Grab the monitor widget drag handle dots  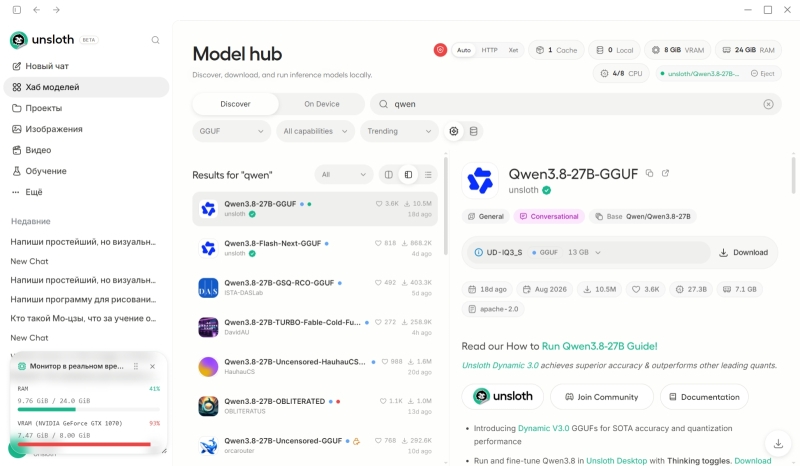pyautogui.click(x=136, y=366)
